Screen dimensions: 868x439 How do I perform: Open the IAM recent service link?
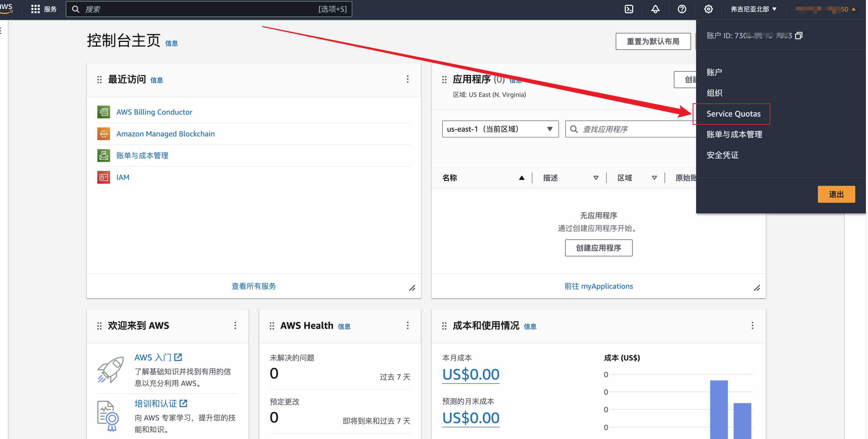pyautogui.click(x=123, y=177)
